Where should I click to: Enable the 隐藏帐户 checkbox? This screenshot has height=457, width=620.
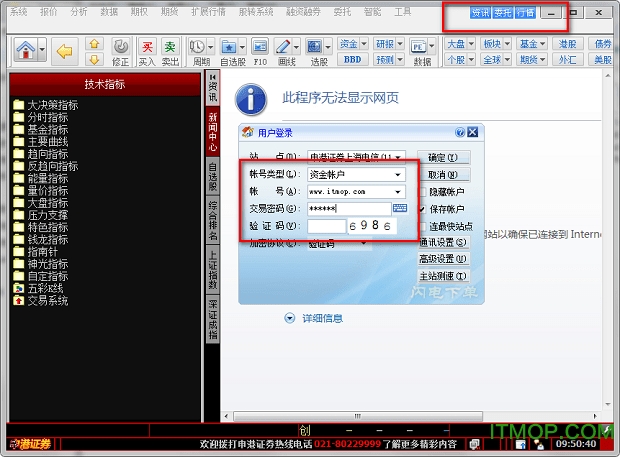pos(421,191)
